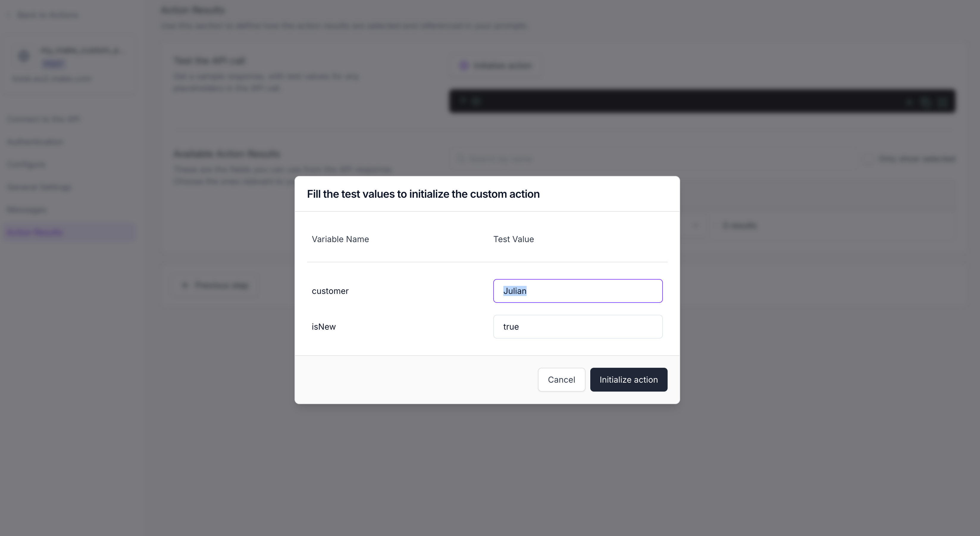Click the magnifier icon in the search field

(461, 159)
